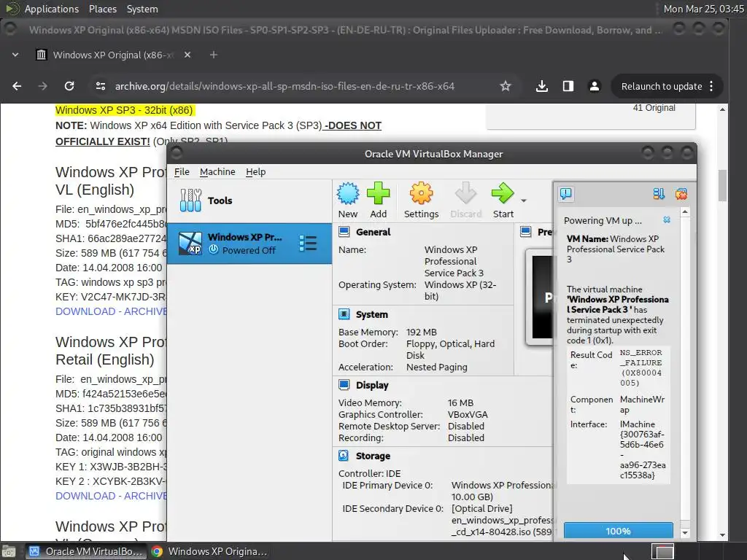Open the System menu in top panel

coord(142,9)
